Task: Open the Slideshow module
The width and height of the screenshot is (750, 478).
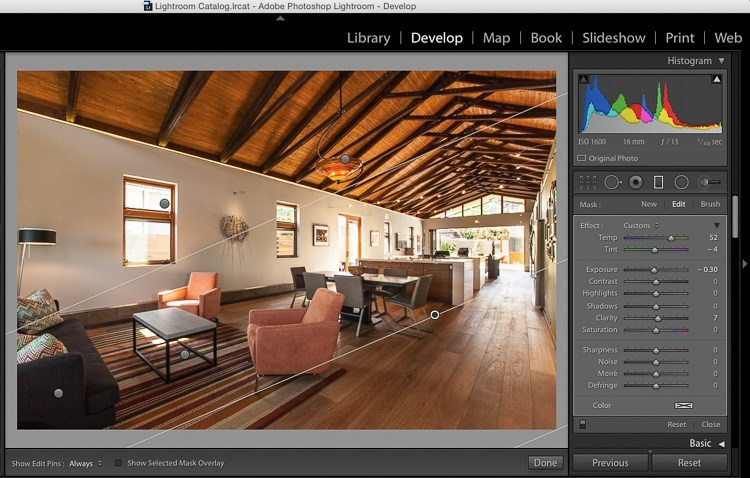Action: click(613, 38)
